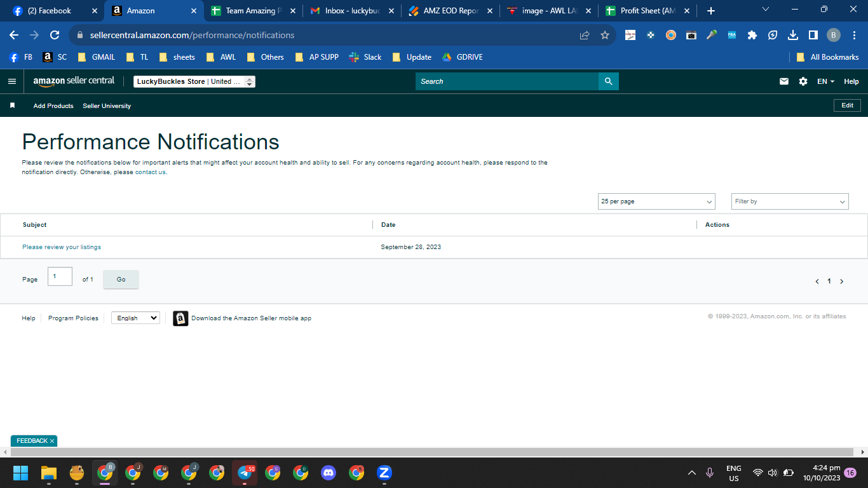This screenshot has width=868, height=488.
Task: Open Zoom from the taskbar
Action: [x=384, y=473]
